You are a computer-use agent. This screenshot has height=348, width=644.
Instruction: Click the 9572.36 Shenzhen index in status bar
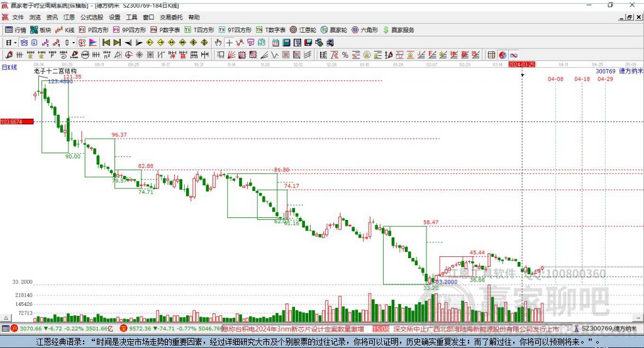(x=140, y=329)
